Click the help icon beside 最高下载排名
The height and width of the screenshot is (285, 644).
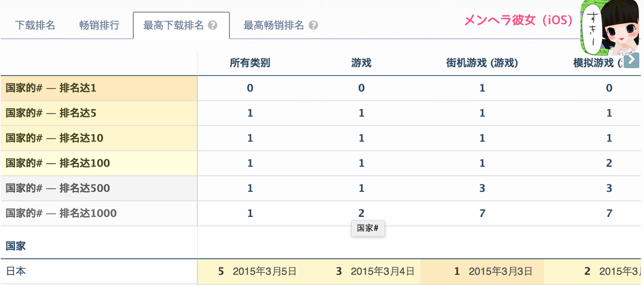coord(213,25)
